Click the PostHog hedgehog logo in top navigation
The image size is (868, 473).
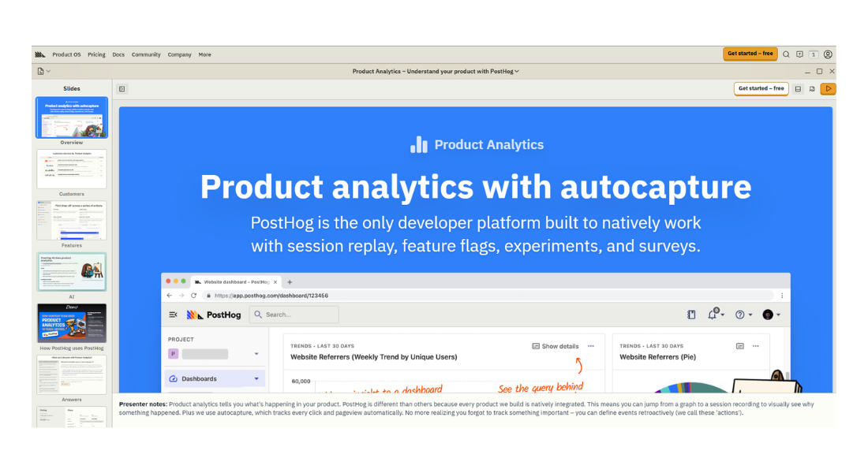pos(40,54)
